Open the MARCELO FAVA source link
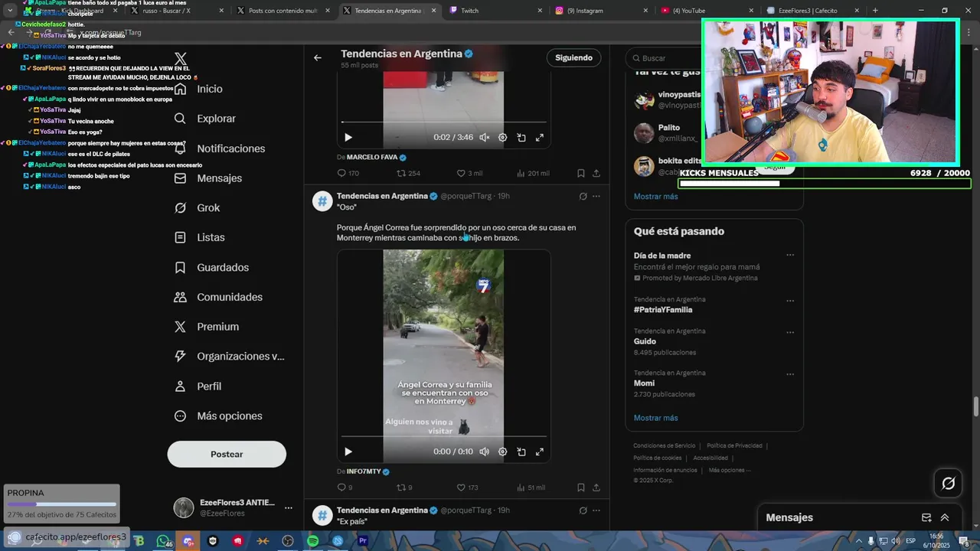This screenshot has height=551, width=980. point(377,157)
